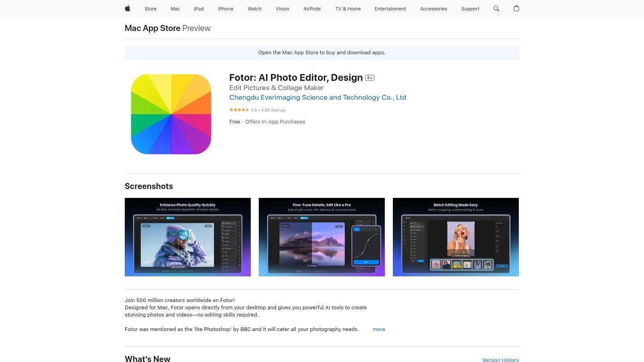Screen dimensions: 644x362
Task: Click the Fotor colorful app icon
Action: coord(171,114)
